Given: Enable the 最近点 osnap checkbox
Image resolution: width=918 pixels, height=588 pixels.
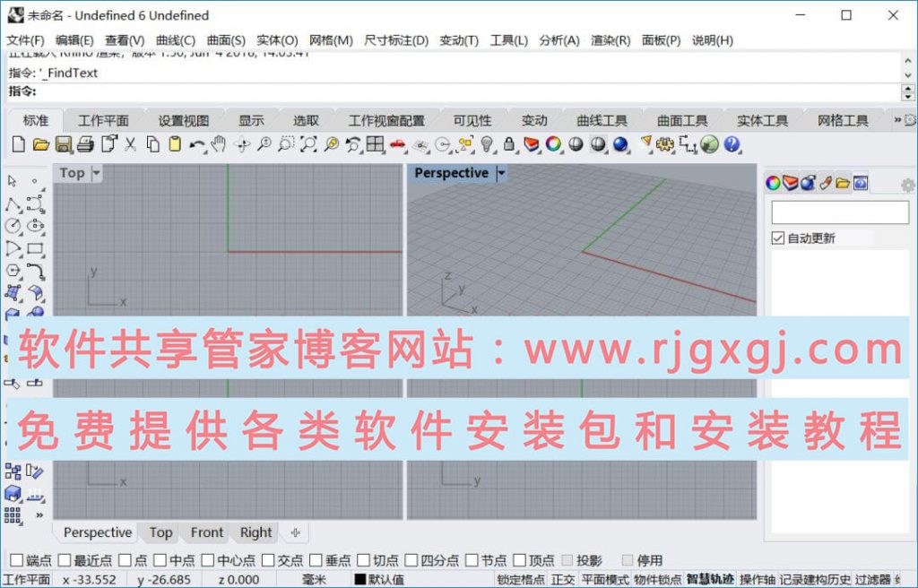Looking at the screenshot, I should point(65,560).
